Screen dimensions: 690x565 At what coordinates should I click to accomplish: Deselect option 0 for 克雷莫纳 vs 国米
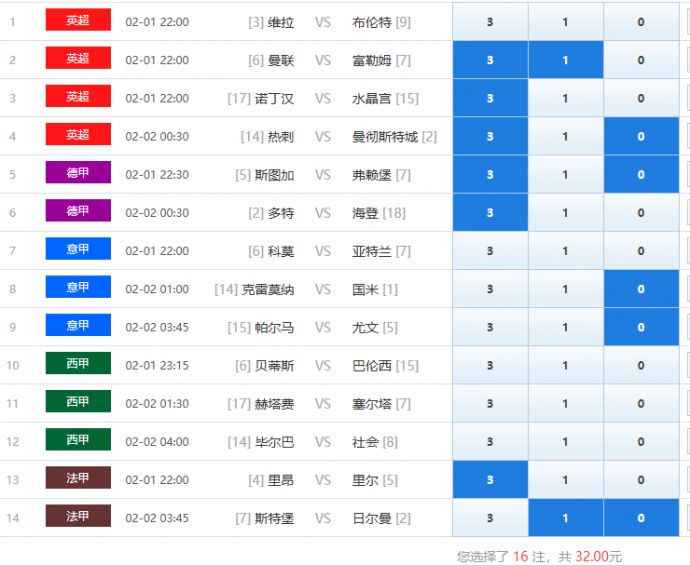pos(641,289)
